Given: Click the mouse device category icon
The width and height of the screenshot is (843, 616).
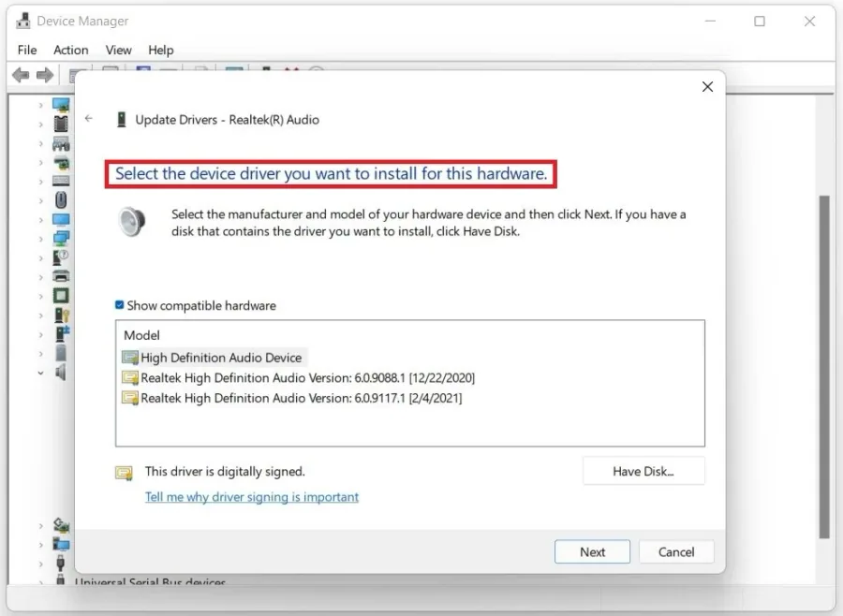Looking at the screenshot, I should 61,200.
